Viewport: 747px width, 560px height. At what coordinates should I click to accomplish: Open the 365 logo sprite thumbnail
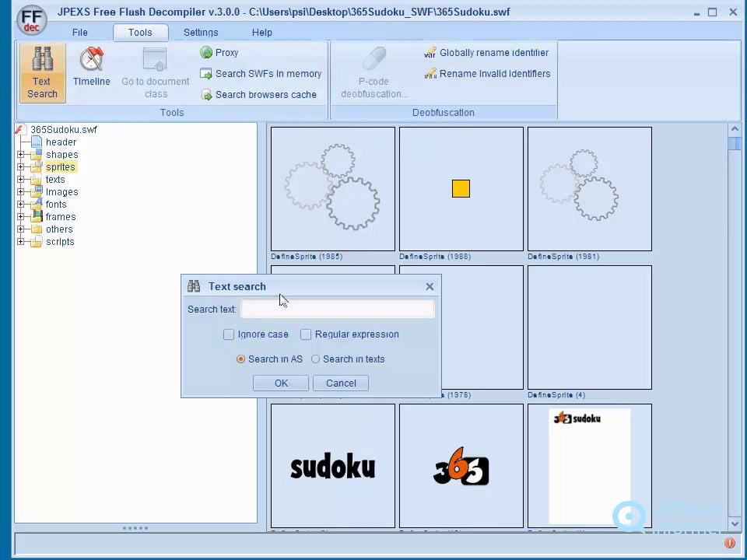point(461,466)
